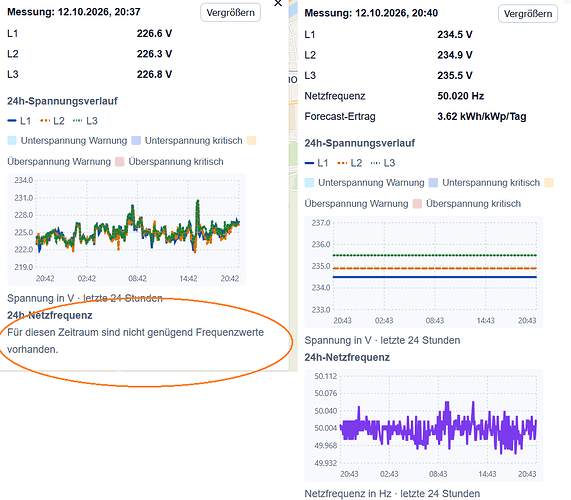Click 24h-Spannungsverlauf heading in 20:40 panel

(x=360, y=143)
